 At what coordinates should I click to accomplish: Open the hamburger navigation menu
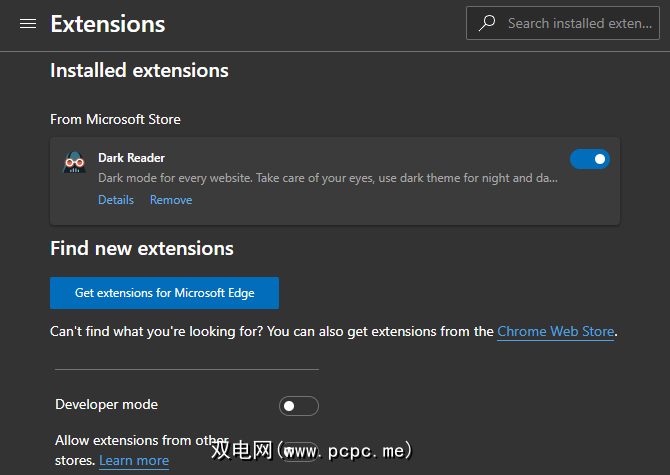coord(28,24)
